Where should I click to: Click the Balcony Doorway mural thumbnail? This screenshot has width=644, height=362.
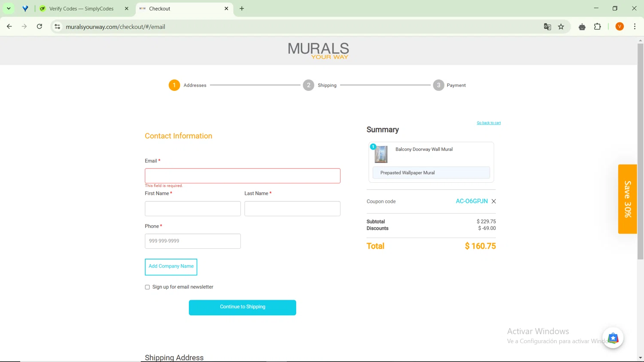pos(381,154)
